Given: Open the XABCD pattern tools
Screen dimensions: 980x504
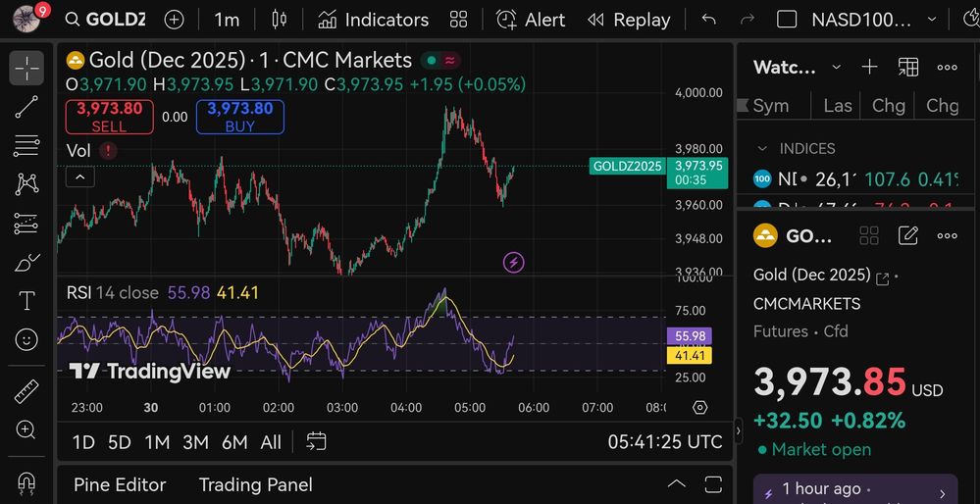Looking at the screenshot, I should point(26,184).
